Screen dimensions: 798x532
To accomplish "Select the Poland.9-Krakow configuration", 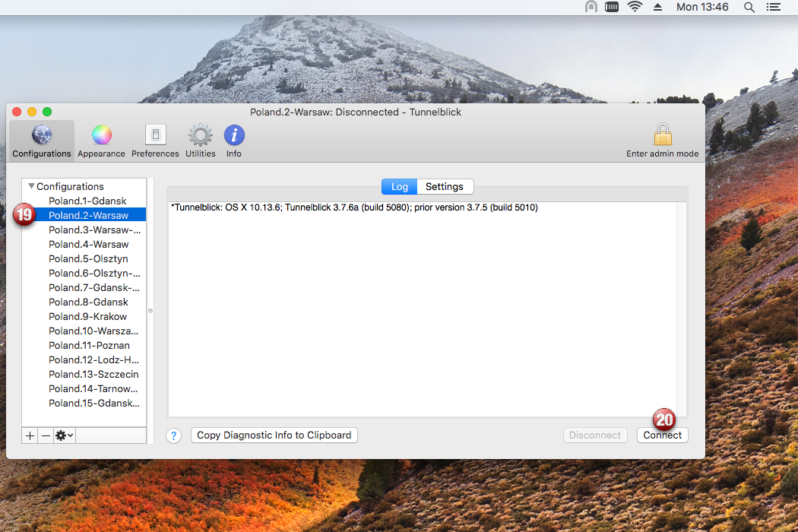I will point(84,317).
